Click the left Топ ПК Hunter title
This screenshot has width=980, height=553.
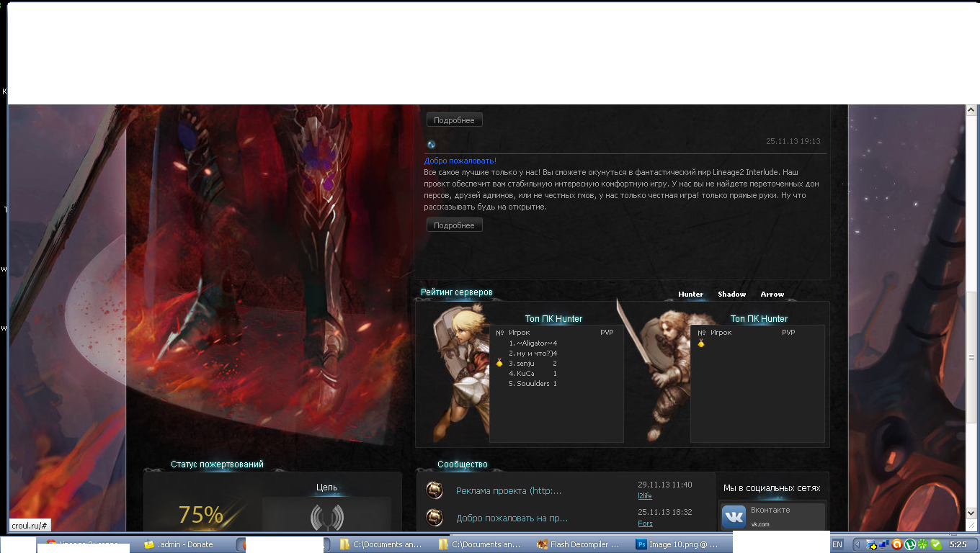pos(553,318)
